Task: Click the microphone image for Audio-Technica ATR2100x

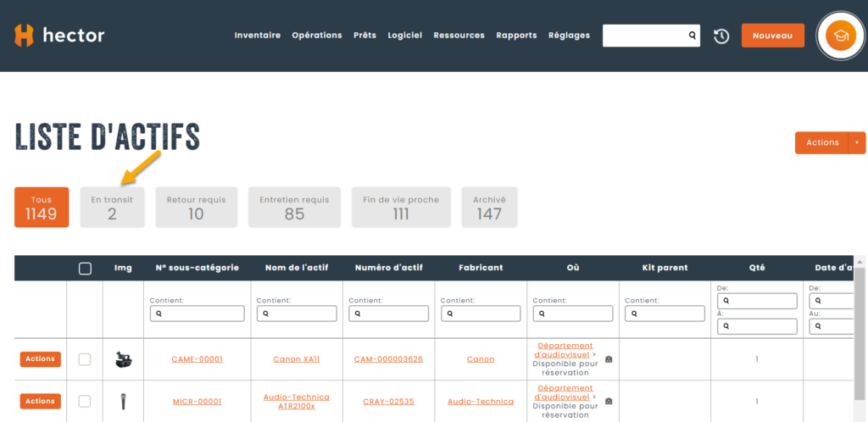Action: click(x=124, y=401)
